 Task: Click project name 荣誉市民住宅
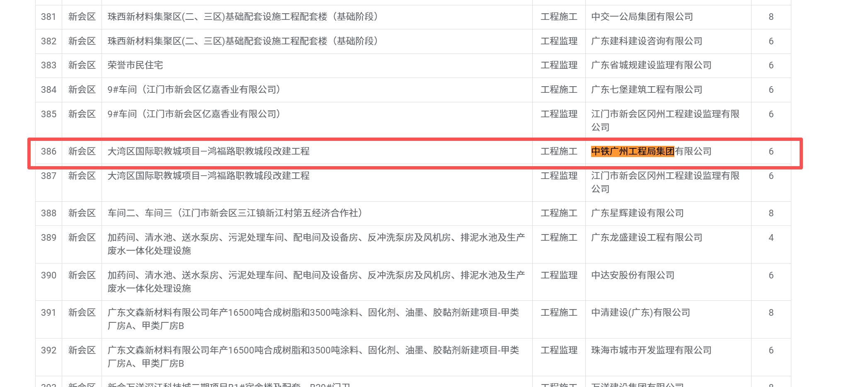tap(136, 65)
